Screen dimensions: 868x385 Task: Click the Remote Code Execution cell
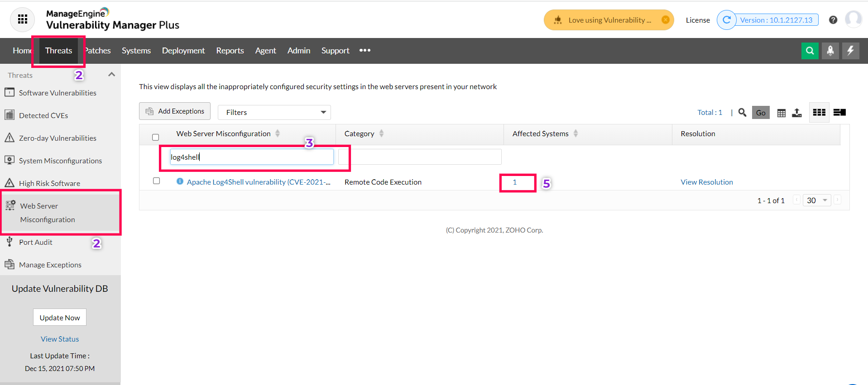tap(383, 182)
